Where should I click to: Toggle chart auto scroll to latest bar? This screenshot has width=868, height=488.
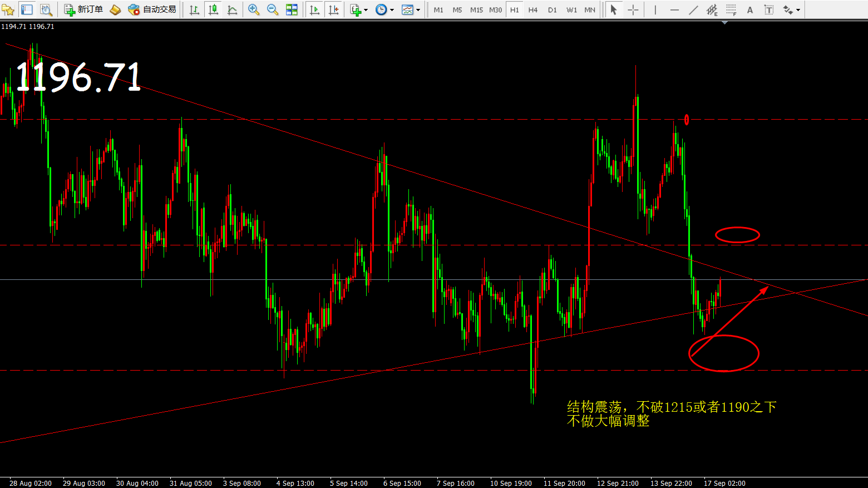(x=314, y=9)
